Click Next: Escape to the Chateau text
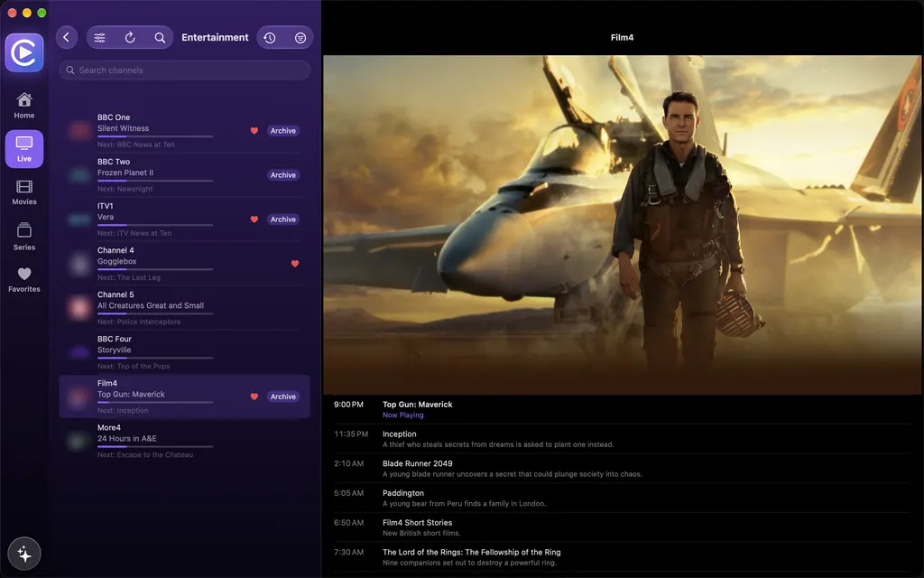Image resolution: width=924 pixels, height=578 pixels. point(145,455)
